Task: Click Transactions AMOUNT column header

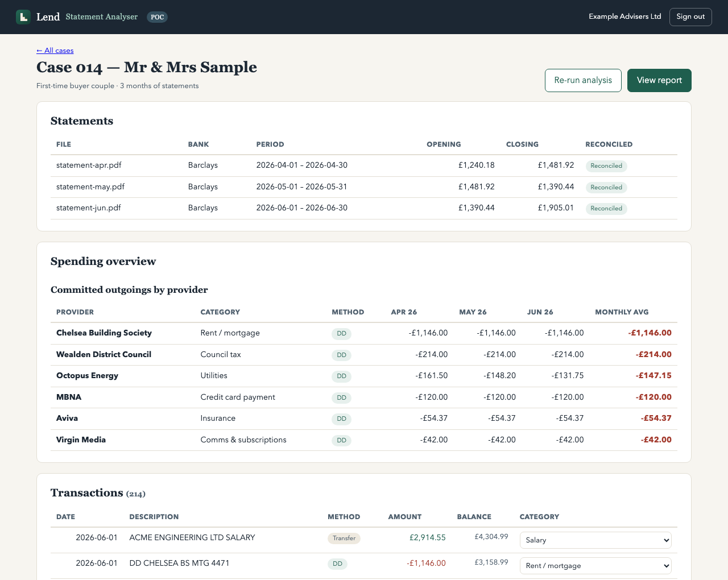Action: click(405, 517)
